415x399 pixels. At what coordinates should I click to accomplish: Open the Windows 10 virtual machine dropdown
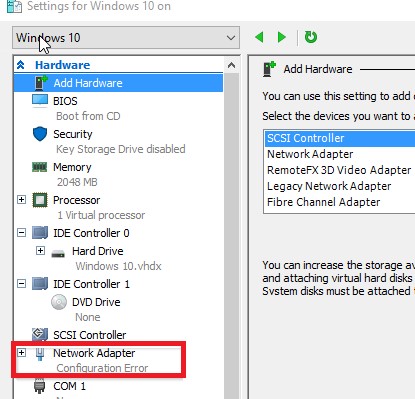point(126,38)
